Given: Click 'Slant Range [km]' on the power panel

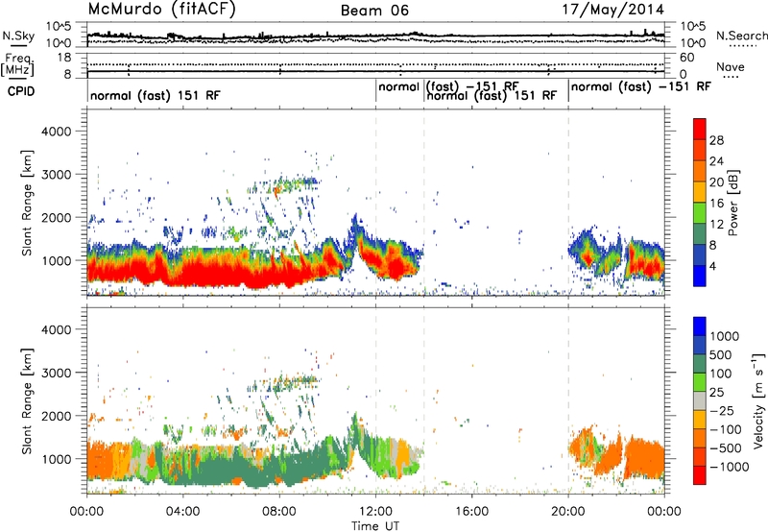Looking at the screenshot, I should [x=27, y=203].
